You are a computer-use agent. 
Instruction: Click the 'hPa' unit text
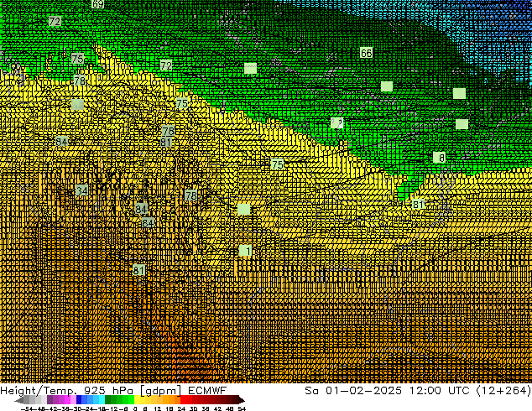click(x=124, y=391)
